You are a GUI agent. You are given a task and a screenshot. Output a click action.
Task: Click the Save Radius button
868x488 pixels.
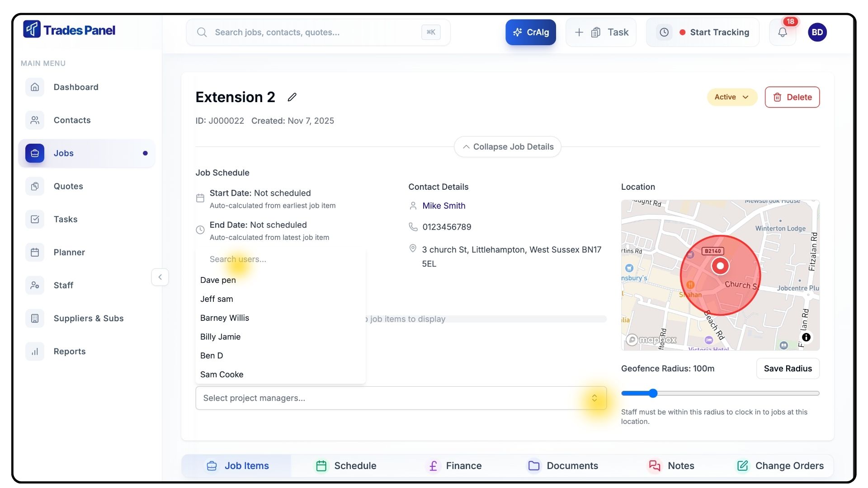pyautogui.click(x=788, y=369)
